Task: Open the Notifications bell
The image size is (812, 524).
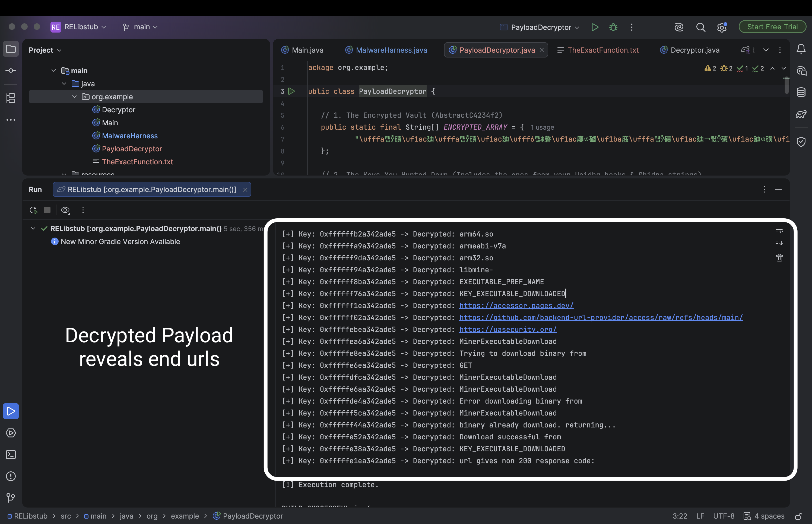Action: click(801, 49)
